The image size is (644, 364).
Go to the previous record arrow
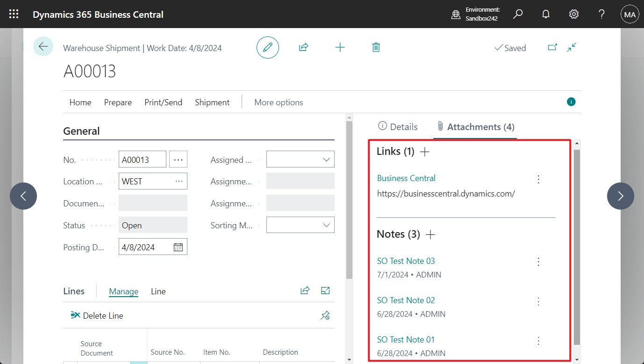click(23, 196)
